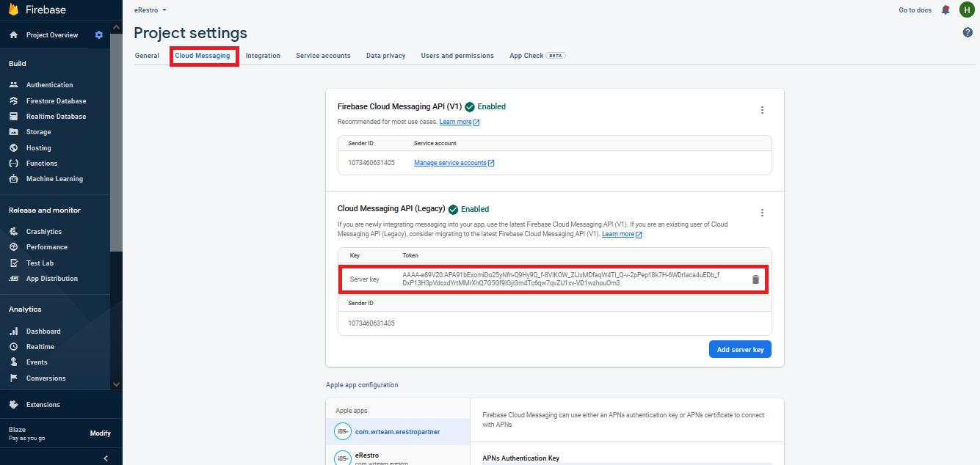980x465 pixels.
Task: Open Crashlytics from sidebar
Action: pyautogui.click(x=43, y=232)
